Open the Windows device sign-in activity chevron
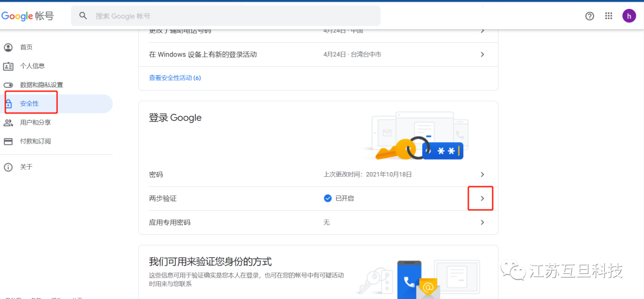 tap(482, 54)
